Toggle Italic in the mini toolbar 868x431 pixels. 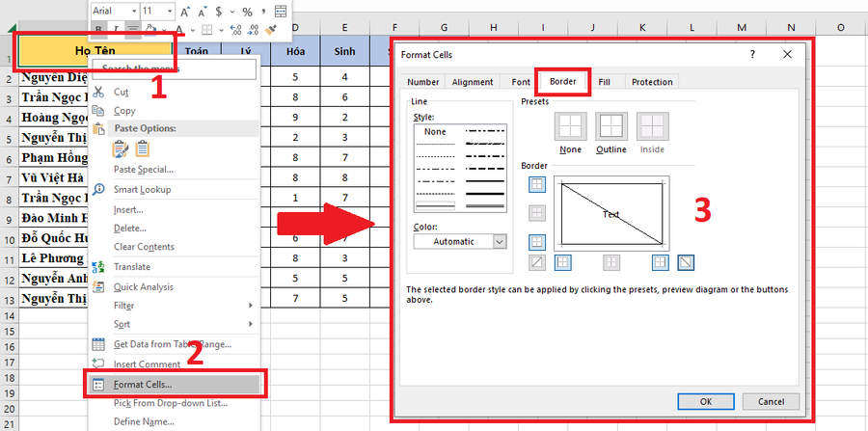[x=116, y=29]
